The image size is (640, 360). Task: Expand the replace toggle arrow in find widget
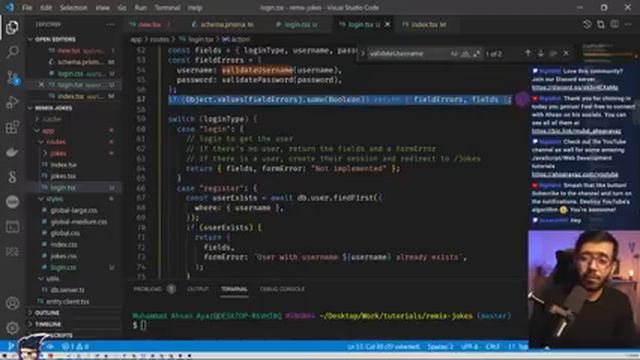click(362, 53)
